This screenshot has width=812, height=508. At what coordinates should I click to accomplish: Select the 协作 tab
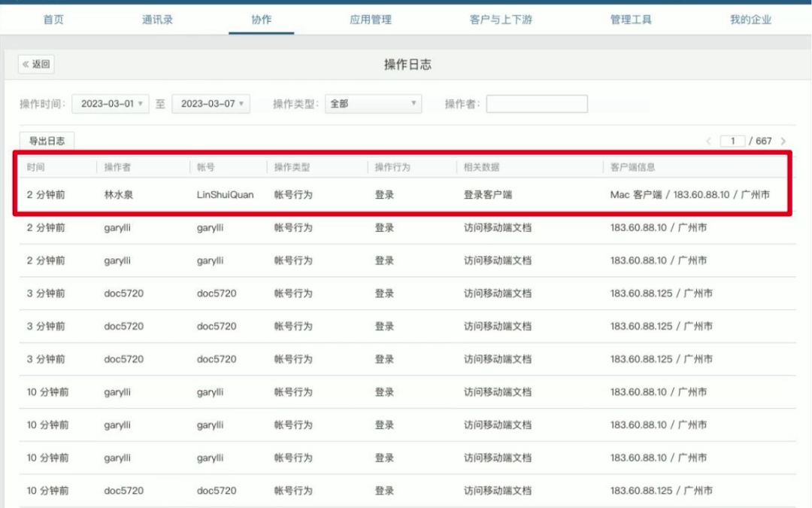261,20
